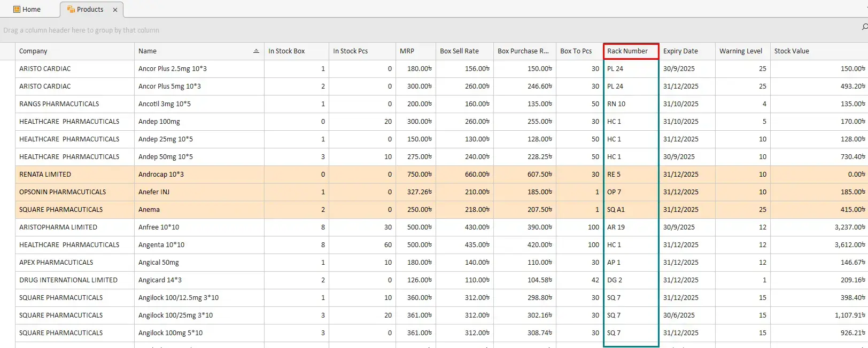Viewport: 868px width, 348px height.
Task: Click the 607.50 box purchase rate cell
Action: point(525,175)
